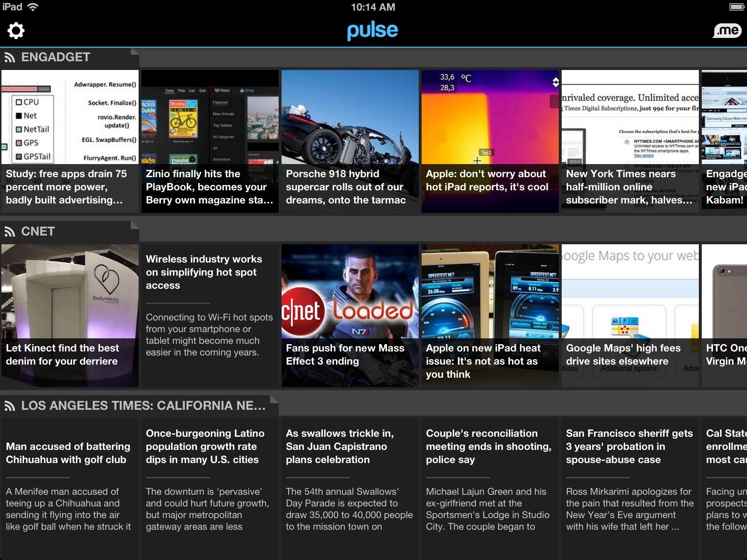The width and height of the screenshot is (747, 560).
Task: Tap the .me account button
Action: coord(727,31)
